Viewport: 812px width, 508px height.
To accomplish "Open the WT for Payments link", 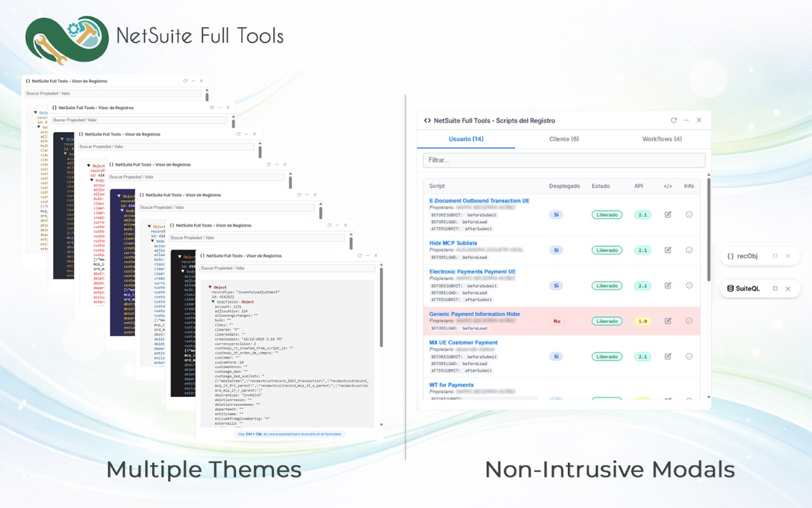I will point(451,385).
